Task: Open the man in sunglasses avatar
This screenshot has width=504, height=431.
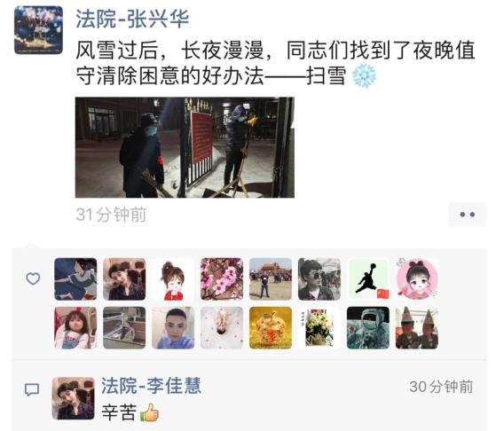Action: pyautogui.click(x=319, y=278)
